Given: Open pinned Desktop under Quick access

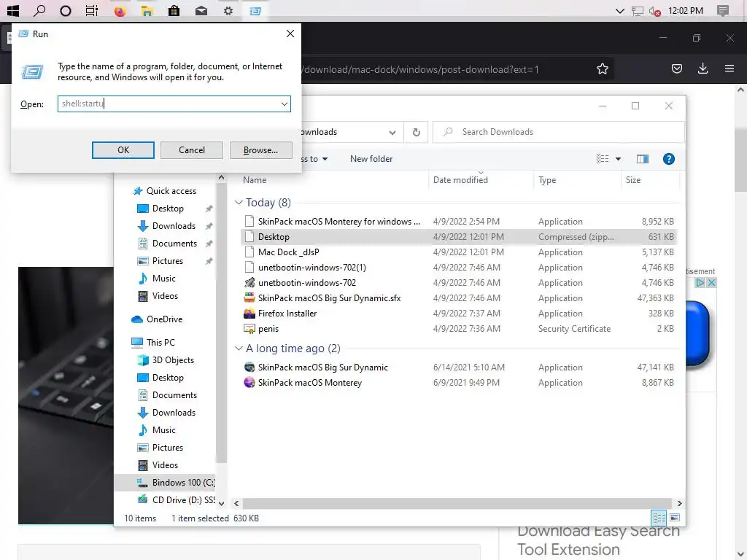Looking at the screenshot, I should pyautogui.click(x=168, y=209).
